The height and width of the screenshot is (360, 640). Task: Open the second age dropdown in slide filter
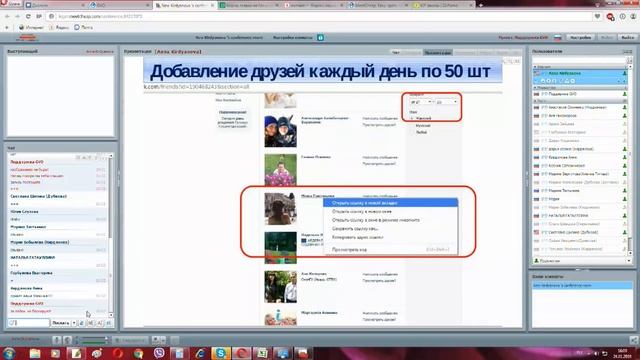[446, 102]
